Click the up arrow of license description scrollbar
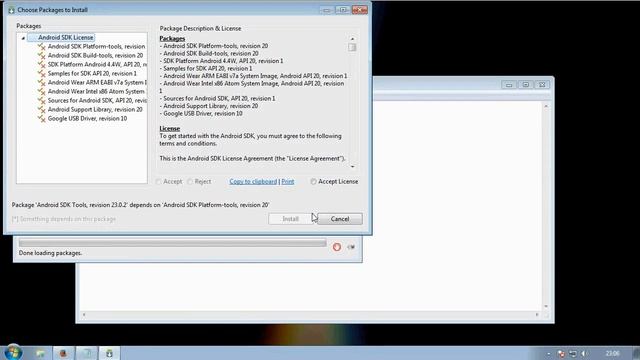Image resolution: width=640 pixels, height=360 pixels. coord(352,39)
